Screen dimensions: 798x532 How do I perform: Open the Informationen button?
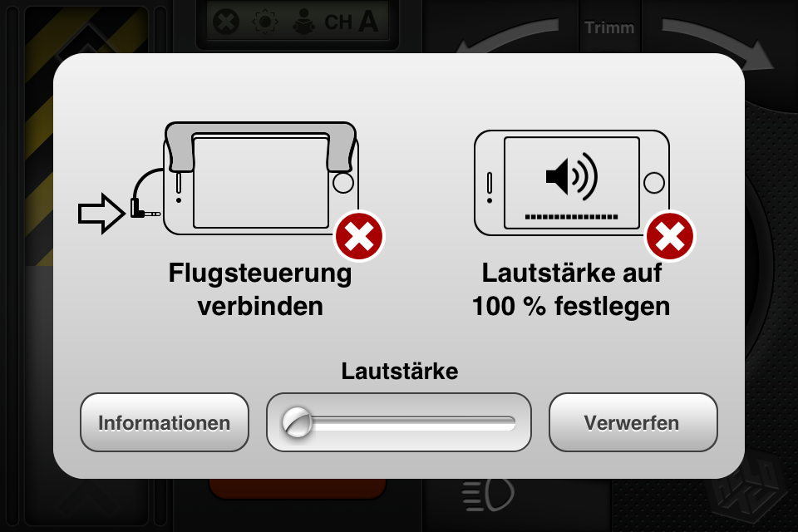(165, 422)
